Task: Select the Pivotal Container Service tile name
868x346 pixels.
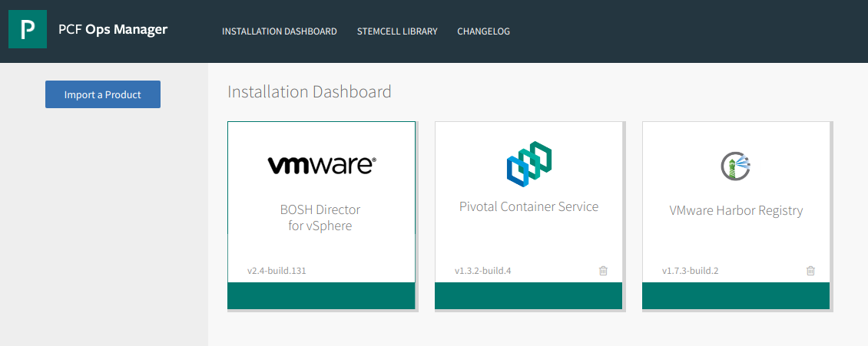Action: (x=528, y=206)
